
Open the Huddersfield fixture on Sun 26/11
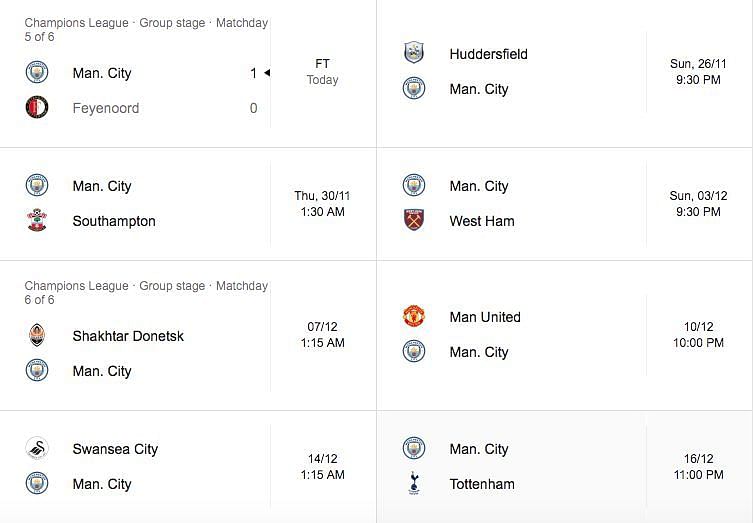coord(565,73)
